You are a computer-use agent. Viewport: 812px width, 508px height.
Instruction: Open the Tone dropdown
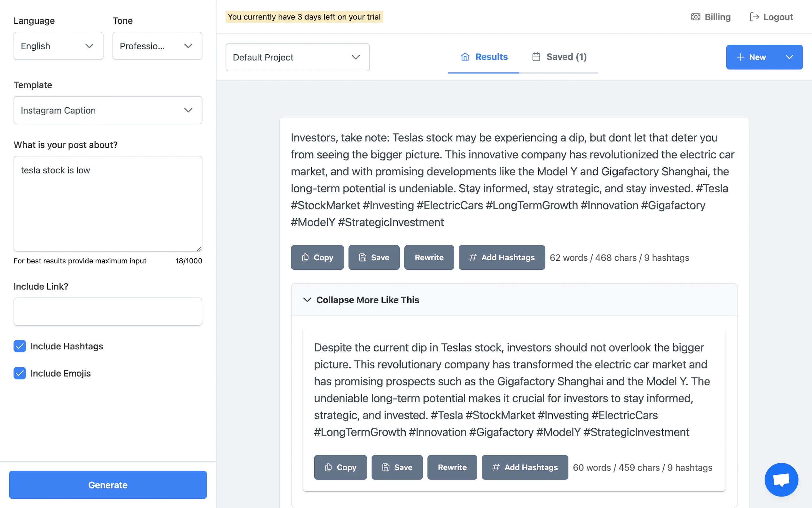[157, 46]
